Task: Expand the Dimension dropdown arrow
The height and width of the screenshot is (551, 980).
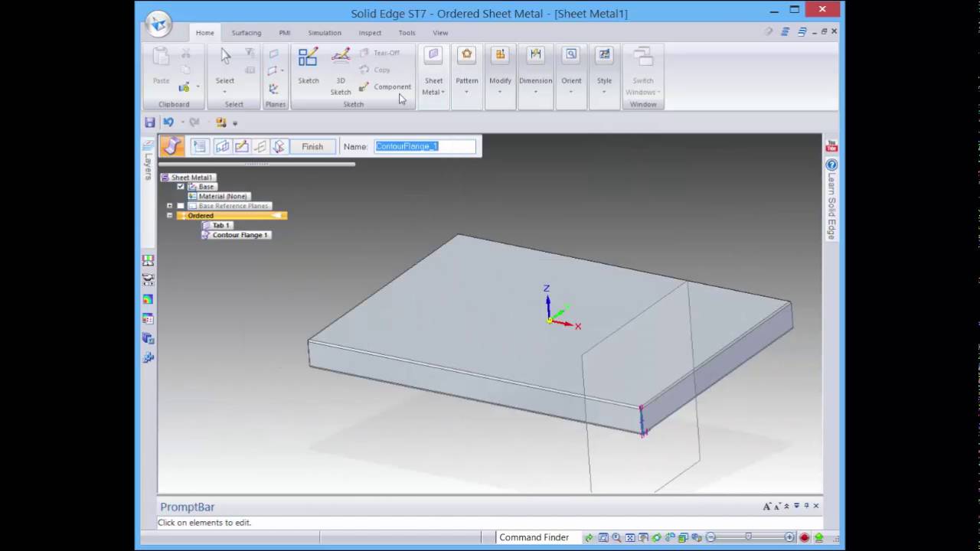Action: (535, 92)
